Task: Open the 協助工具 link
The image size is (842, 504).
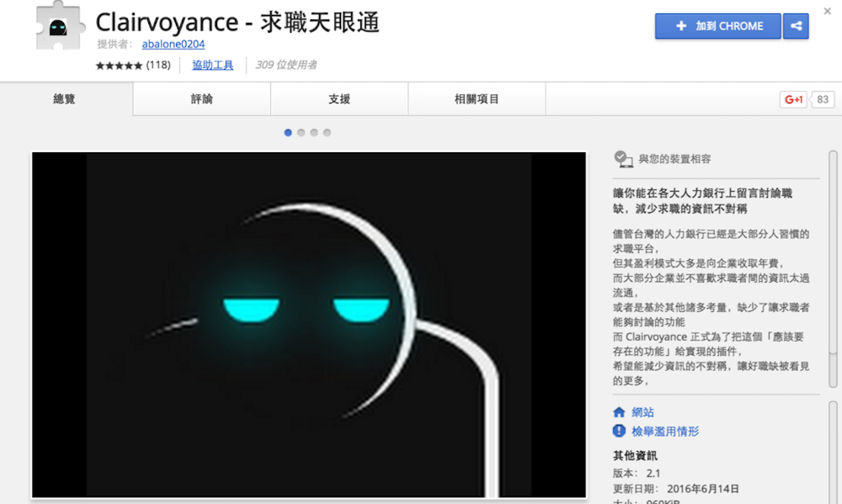Action: click(212, 65)
